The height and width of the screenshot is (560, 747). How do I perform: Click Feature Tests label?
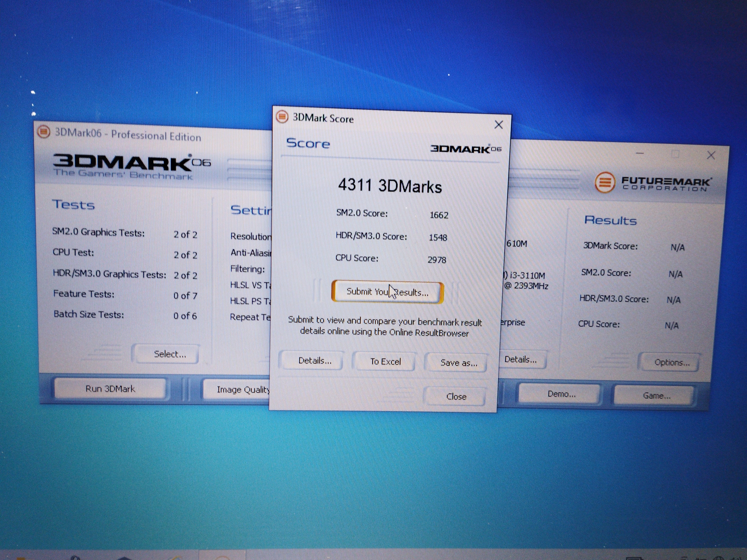tap(84, 294)
